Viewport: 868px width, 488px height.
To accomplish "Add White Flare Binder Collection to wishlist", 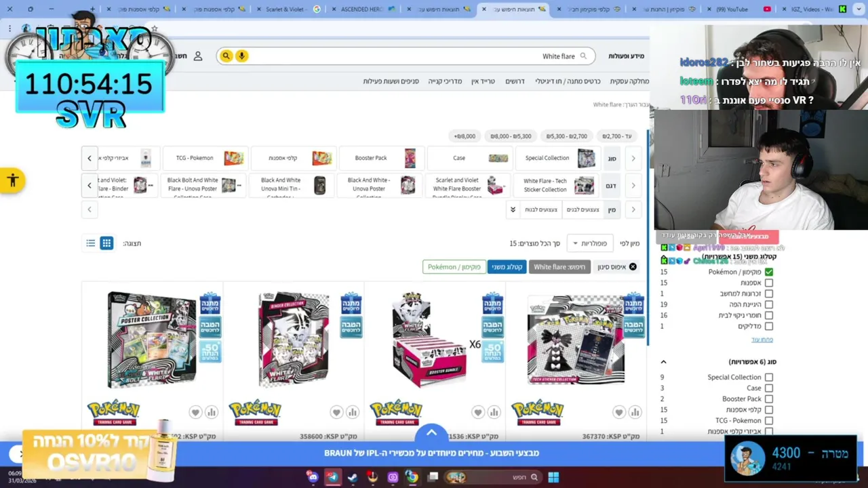I will click(336, 412).
